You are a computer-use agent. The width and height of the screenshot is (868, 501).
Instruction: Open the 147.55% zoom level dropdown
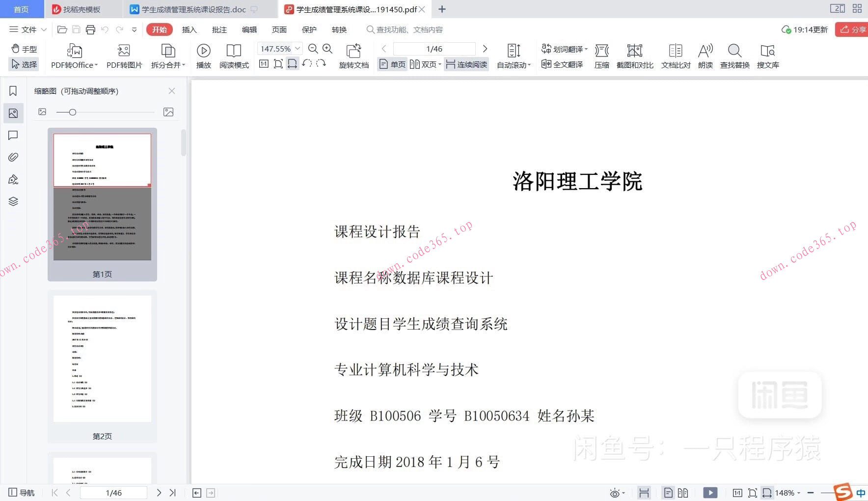[297, 48]
